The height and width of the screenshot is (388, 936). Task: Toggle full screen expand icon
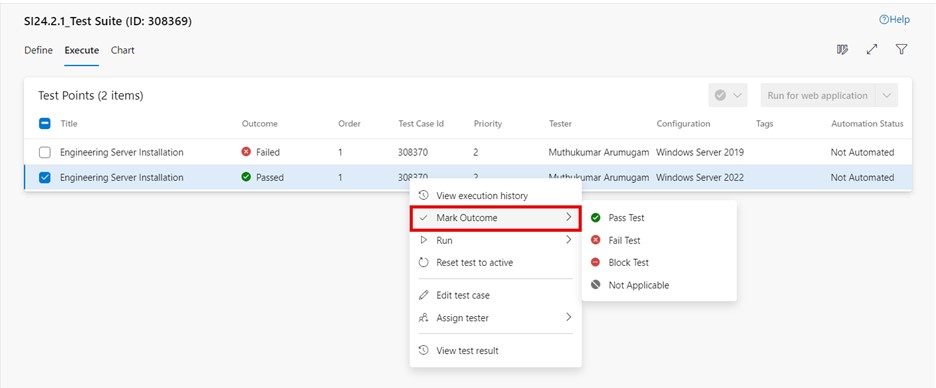(872, 50)
